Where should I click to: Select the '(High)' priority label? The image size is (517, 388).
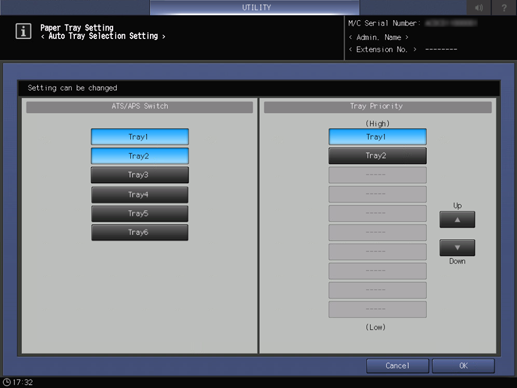[377, 124]
